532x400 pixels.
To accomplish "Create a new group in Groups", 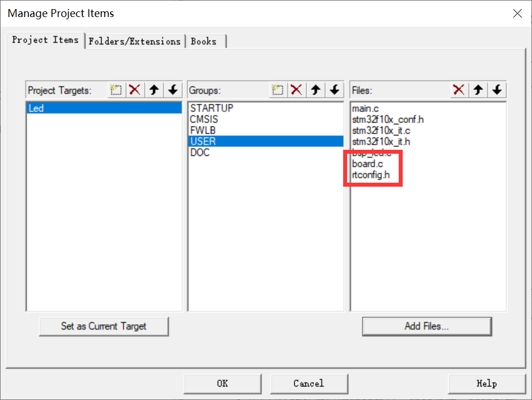I will click(277, 90).
